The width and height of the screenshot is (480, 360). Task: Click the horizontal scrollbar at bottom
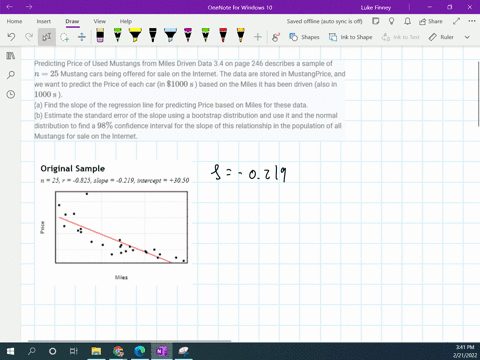pos(130,341)
